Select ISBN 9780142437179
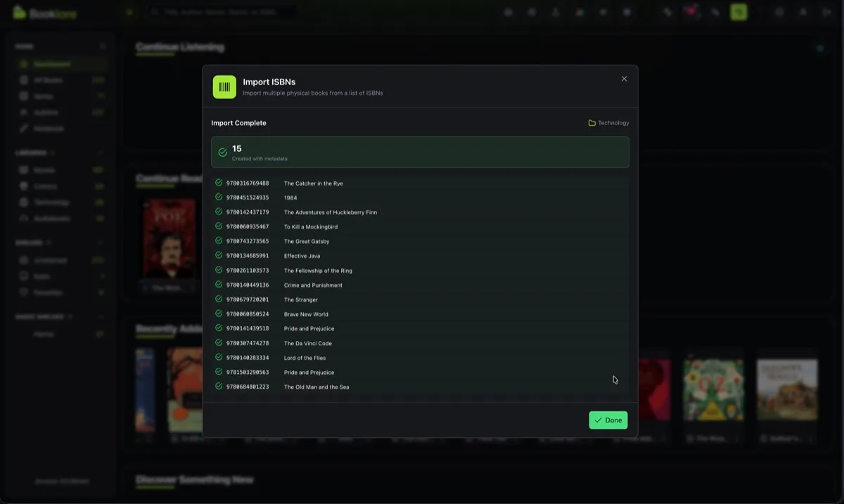844x504 pixels. click(x=248, y=212)
